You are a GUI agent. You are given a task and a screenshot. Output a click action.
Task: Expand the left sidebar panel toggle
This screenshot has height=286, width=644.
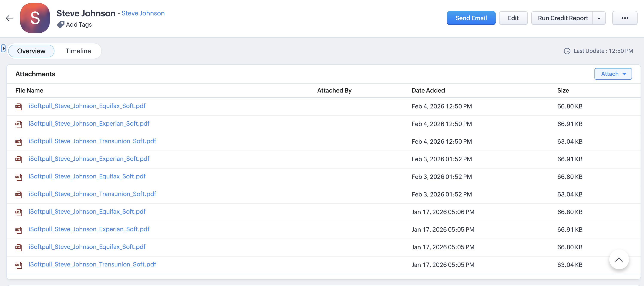point(3,48)
